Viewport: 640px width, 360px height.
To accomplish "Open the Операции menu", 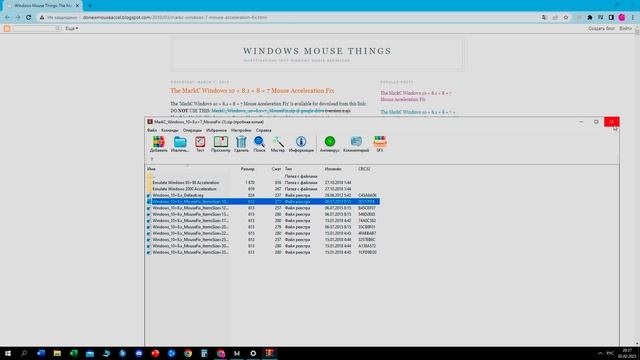I will tap(192, 130).
